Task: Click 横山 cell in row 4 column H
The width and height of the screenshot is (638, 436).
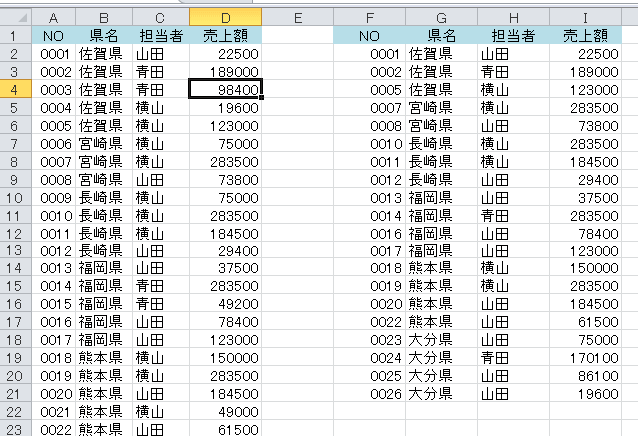Action: coord(513,89)
